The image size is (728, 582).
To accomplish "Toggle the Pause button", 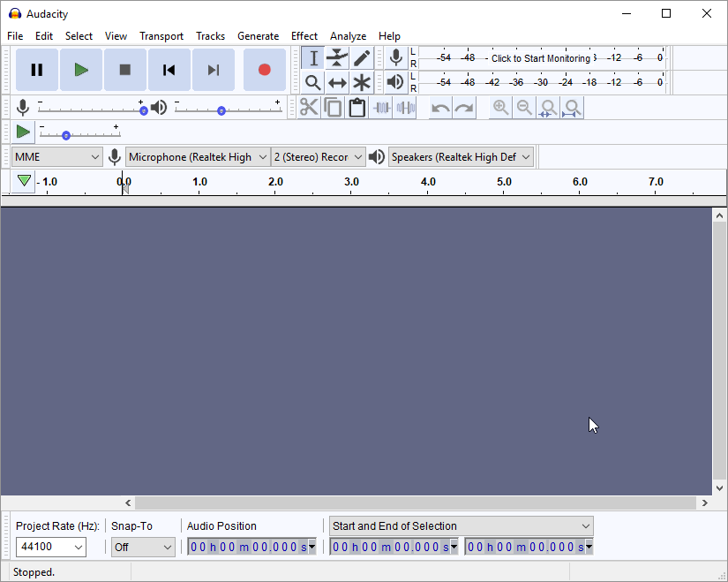I will pos(37,70).
